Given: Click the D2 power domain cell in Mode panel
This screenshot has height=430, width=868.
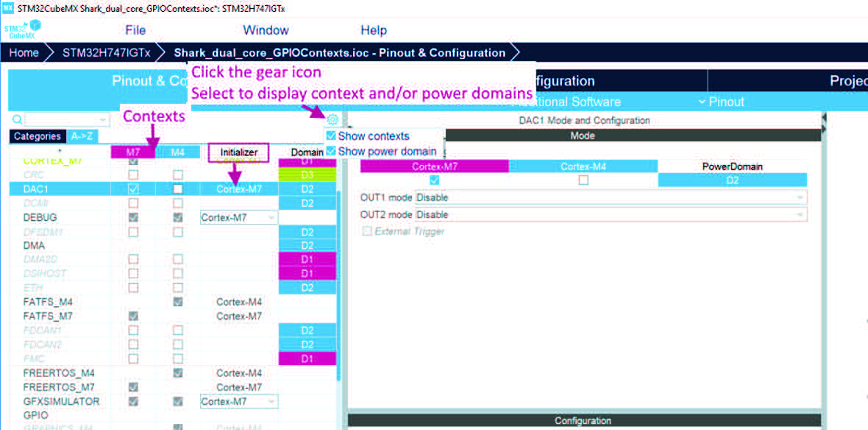Looking at the screenshot, I should click(733, 180).
